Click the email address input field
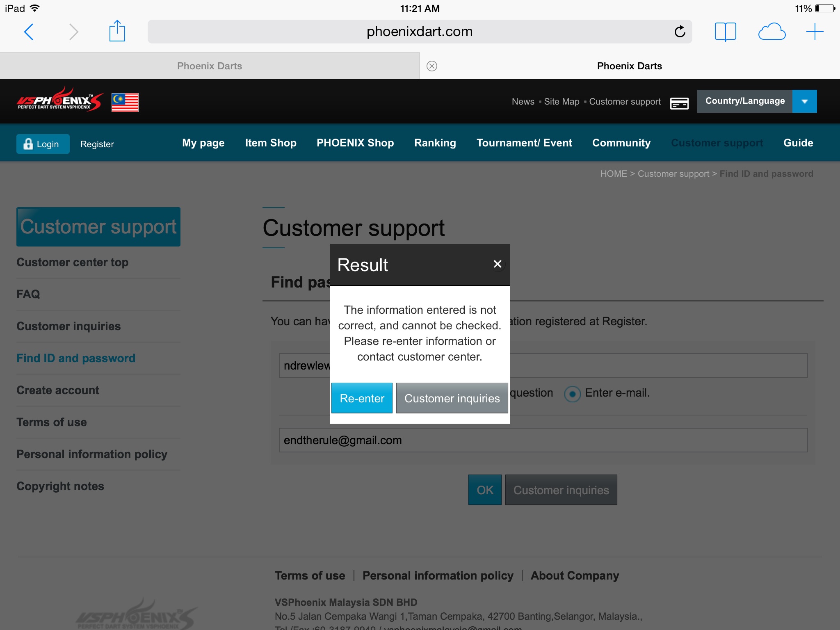Image resolution: width=840 pixels, height=630 pixels. (x=543, y=441)
